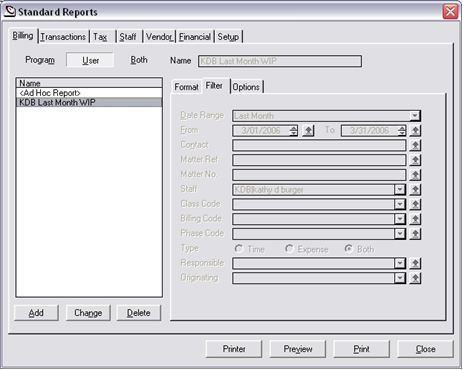The width and height of the screenshot is (463, 370).
Task: Switch to the Setup tab
Action: click(x=228, y=37)
